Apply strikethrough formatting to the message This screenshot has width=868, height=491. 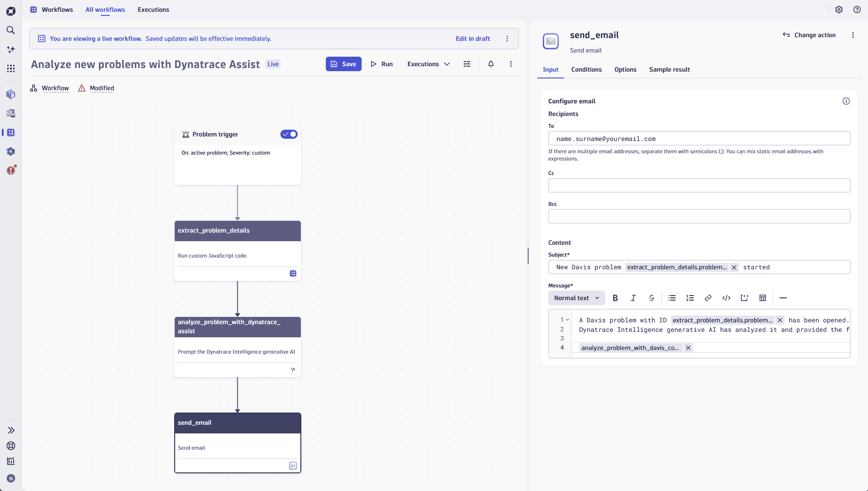point(652,298)
